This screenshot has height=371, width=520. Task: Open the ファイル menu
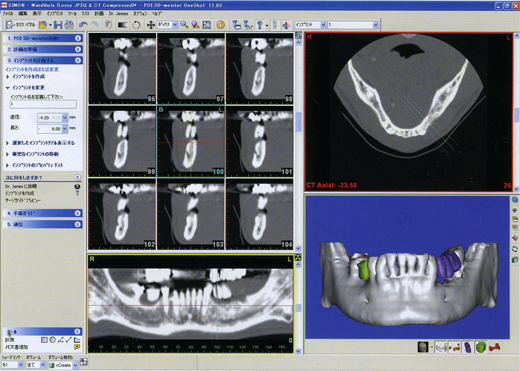8,13
